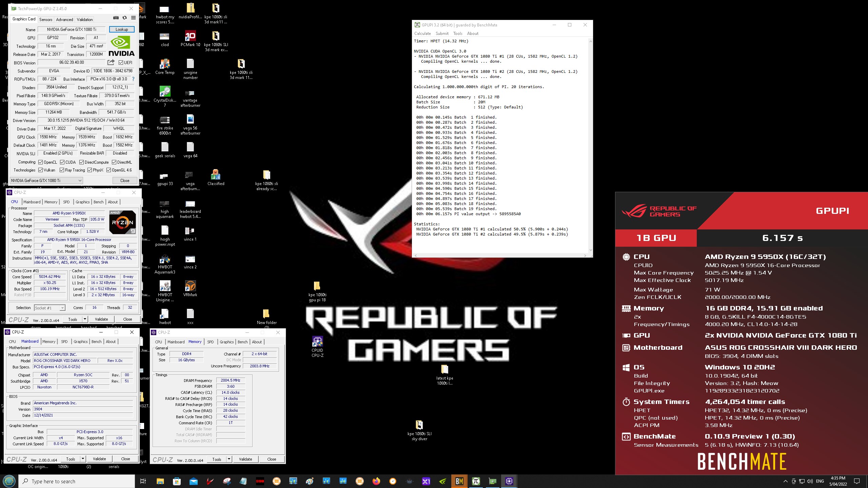Open the 'kpe 1080ti gpu pi 1B' folder

coord(317,291)
